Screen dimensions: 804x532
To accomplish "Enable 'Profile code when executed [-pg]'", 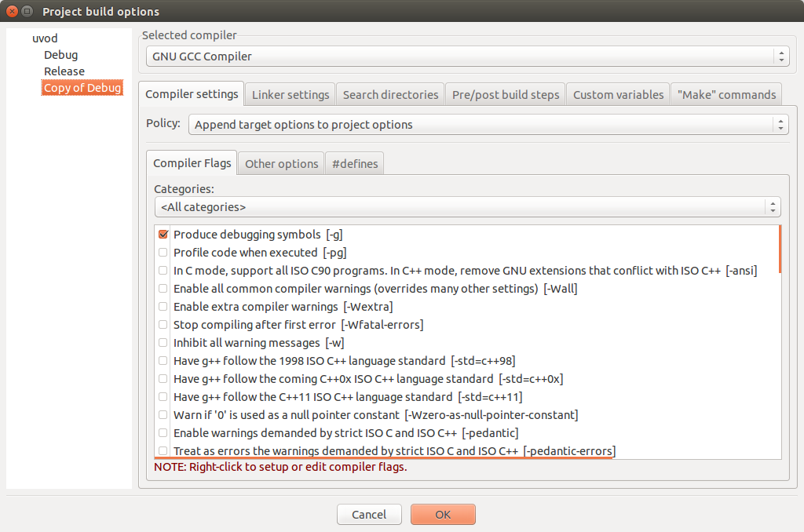I will (163, 252).
